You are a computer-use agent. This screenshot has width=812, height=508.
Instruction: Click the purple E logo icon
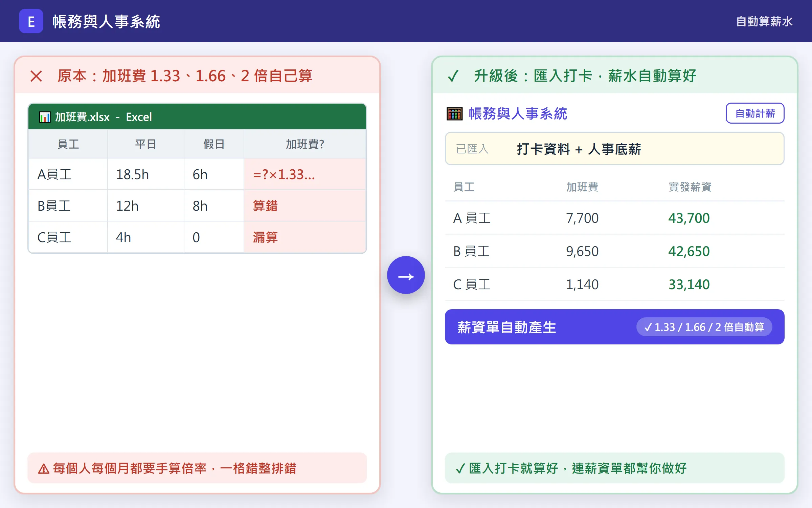[x=31, y=21]
